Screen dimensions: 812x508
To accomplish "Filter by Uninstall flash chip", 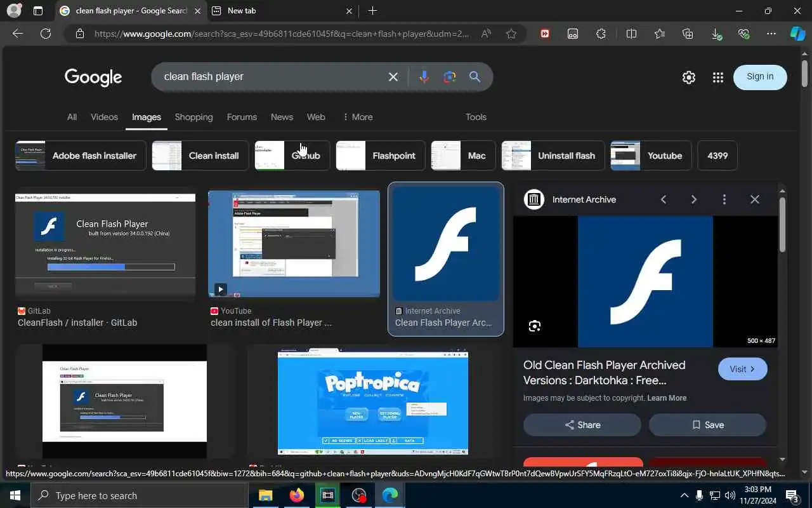I will coord(553,156).
